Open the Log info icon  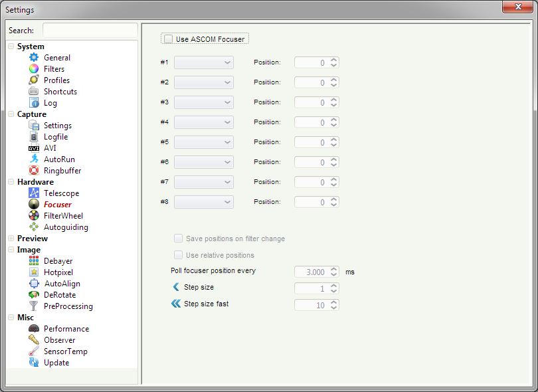[34, 102]
